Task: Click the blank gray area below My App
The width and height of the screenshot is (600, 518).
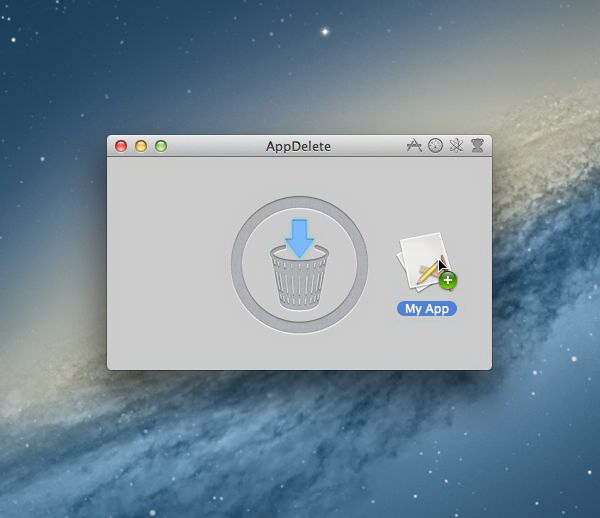Action: pos(427,345)
